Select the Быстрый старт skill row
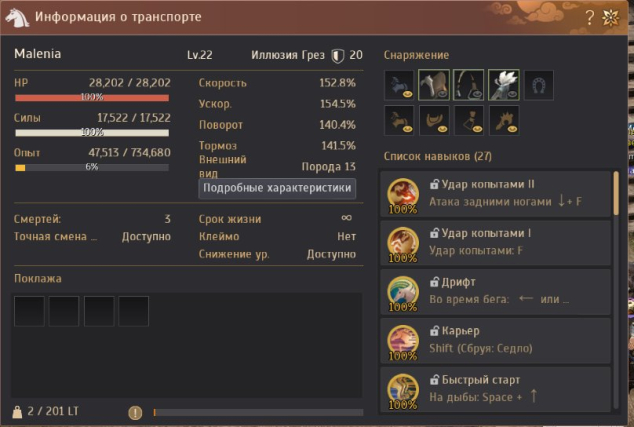Screen dimensions: 634x427 tap(495, 389)
